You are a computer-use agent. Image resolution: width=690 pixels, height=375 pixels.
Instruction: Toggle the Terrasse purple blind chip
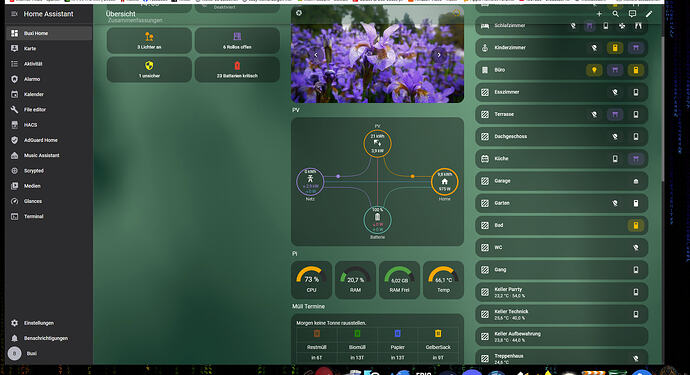(615, 114)
